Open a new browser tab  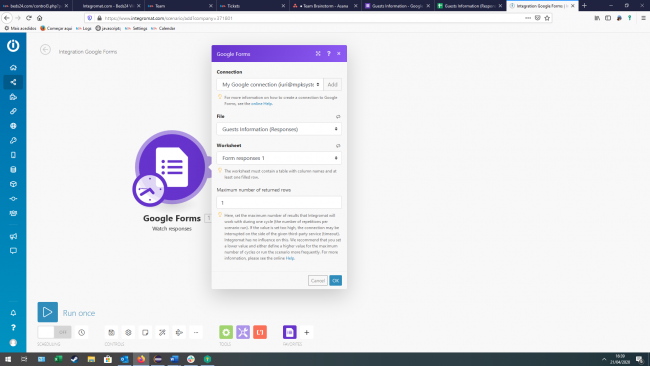pyautogui.click(x=585, y=6)
